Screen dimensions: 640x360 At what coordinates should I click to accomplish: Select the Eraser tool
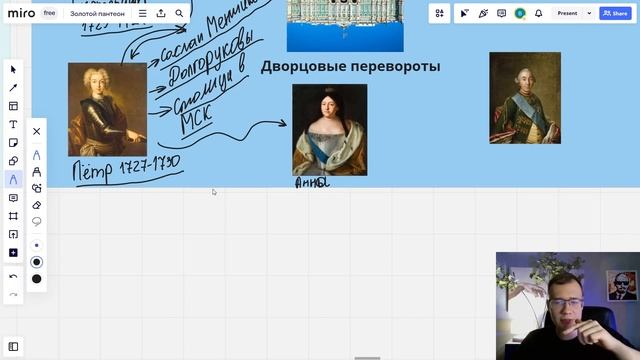(x=36, y=205)
